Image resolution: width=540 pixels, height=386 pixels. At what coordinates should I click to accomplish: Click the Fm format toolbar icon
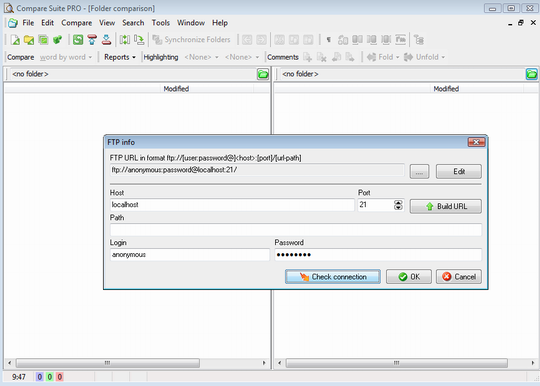(401, 40)
